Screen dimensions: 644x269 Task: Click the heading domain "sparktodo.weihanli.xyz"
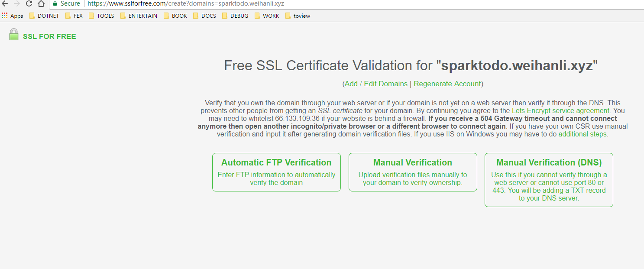pos(517,65)
